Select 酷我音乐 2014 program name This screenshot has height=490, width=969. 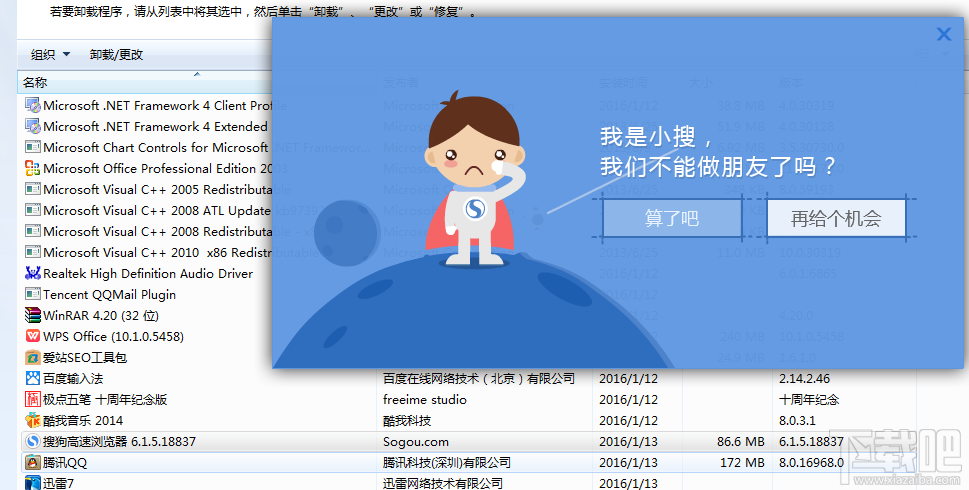point(83,421)
